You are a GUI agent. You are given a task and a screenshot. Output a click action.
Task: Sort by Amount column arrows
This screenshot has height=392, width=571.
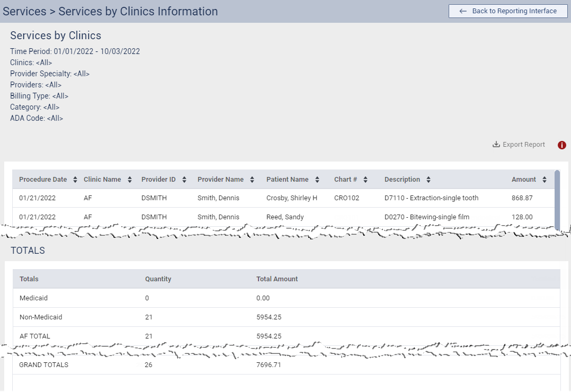point(545,180)
